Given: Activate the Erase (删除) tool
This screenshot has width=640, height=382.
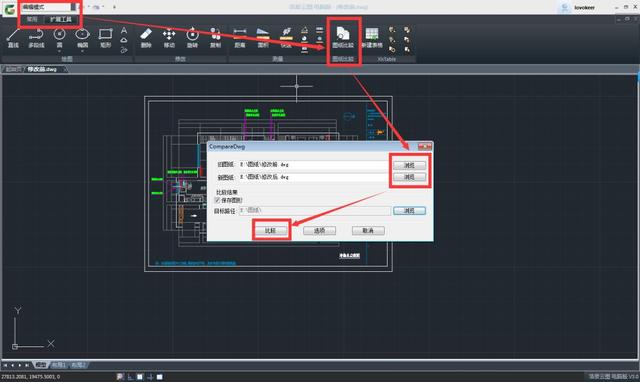Looking at the screenshot, I should click(x=146, y=38).
